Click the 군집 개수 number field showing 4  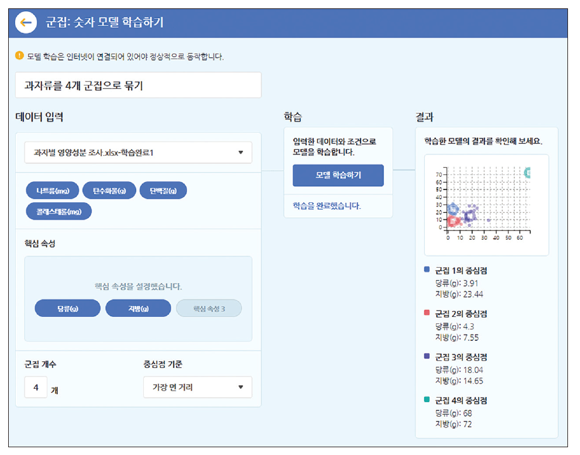tap(36, 387)
